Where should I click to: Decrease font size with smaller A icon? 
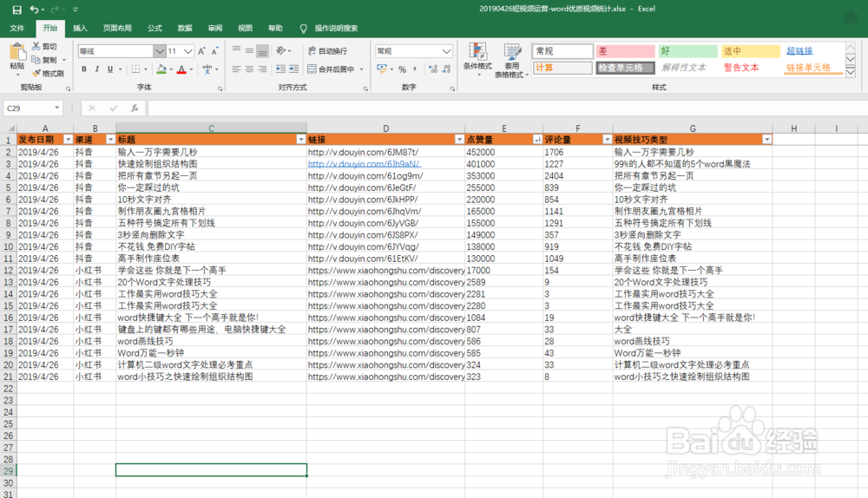click(x=214, y=51)
